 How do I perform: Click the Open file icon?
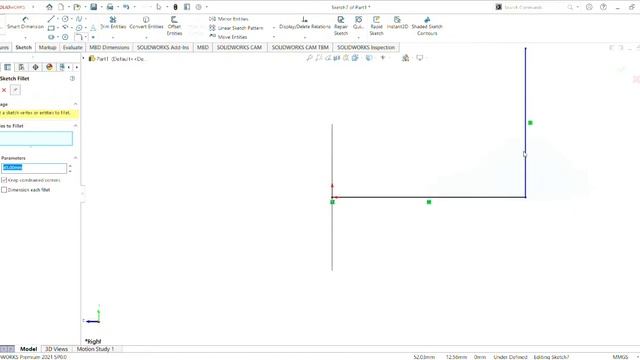[x=76, y=7]
